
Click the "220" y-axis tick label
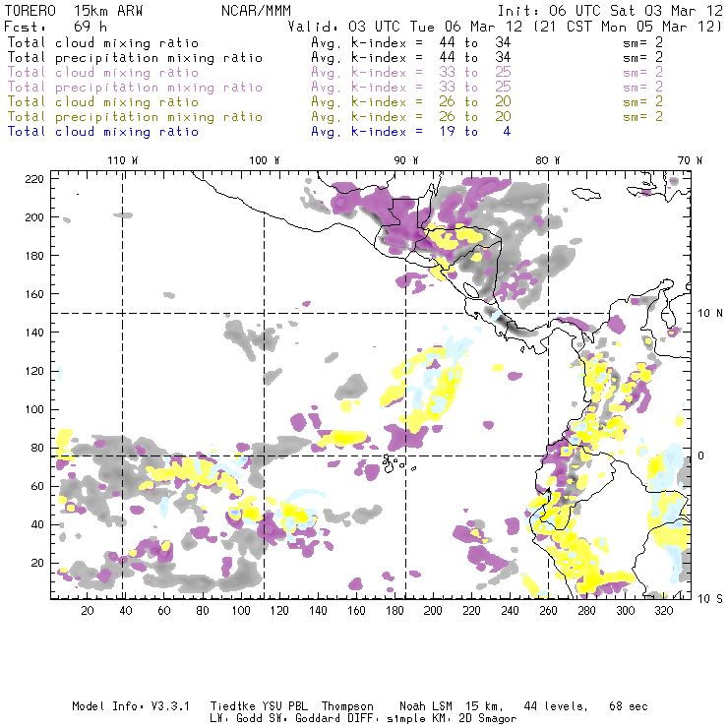click(x=34, y=179)
